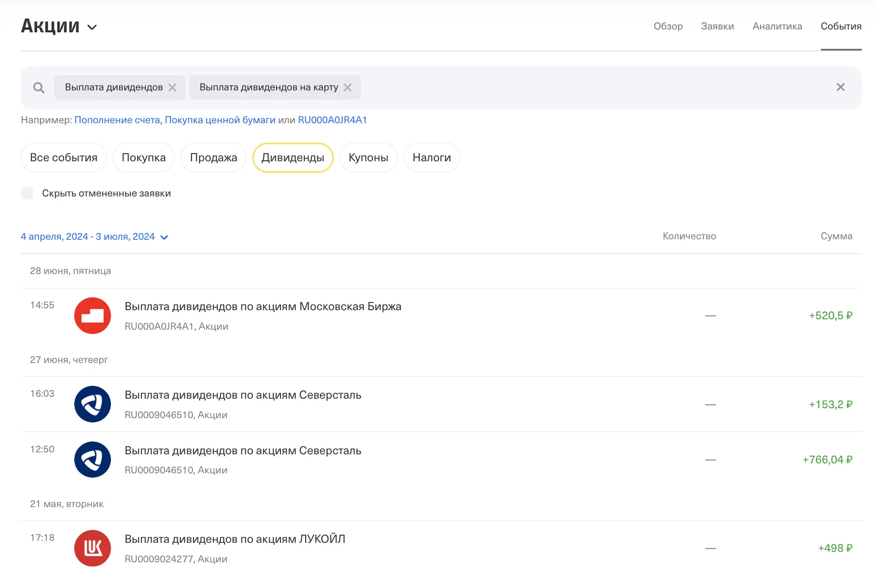Image resolution: width=877 pixels, height=588 pixels.
Task: Switch to the Обзор tab
Action: tap(668, 26)
